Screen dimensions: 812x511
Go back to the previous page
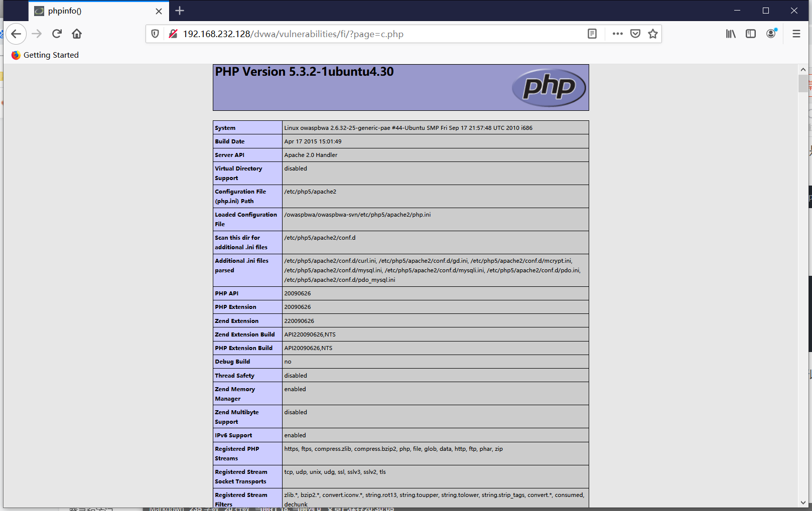tap(16, 34)
